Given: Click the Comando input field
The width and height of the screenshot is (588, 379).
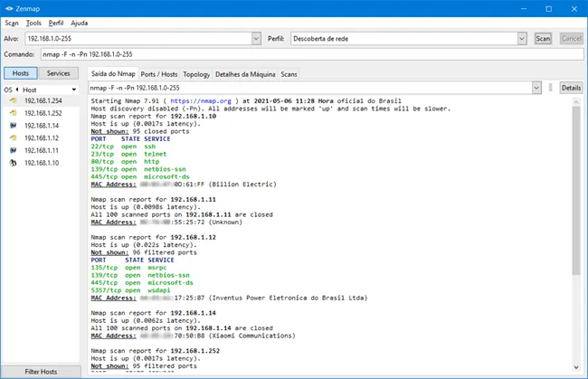Looking at the screenshot, I should click(x=312, y=54).
